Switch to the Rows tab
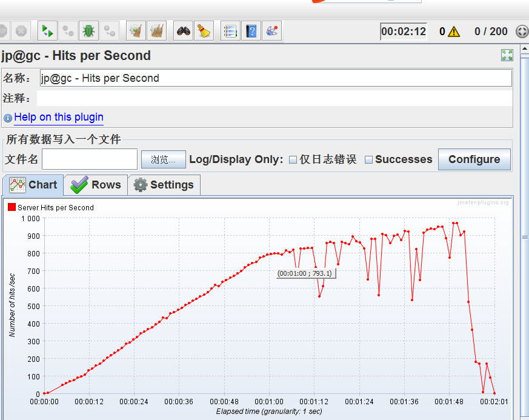The height and width of the screenshot is (420, 529). pos(96,185)
